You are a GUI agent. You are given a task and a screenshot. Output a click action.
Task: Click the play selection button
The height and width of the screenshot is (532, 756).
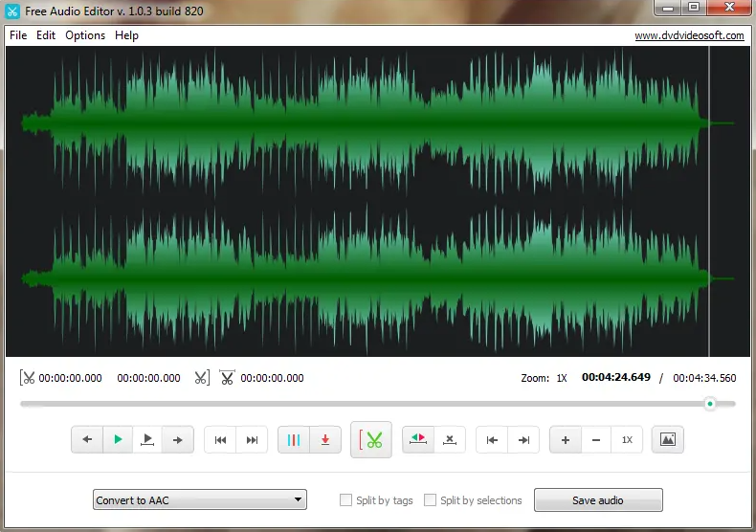(x=147, y=439)
